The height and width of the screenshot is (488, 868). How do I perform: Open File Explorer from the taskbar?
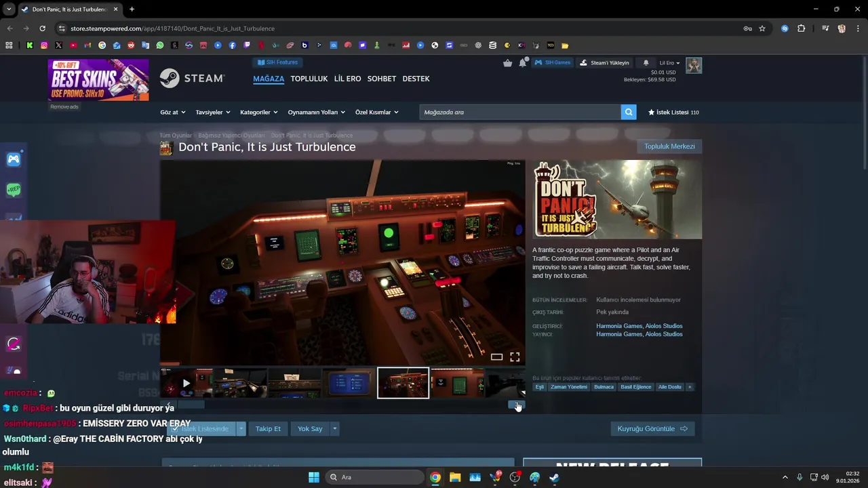[x=455, y=477]
